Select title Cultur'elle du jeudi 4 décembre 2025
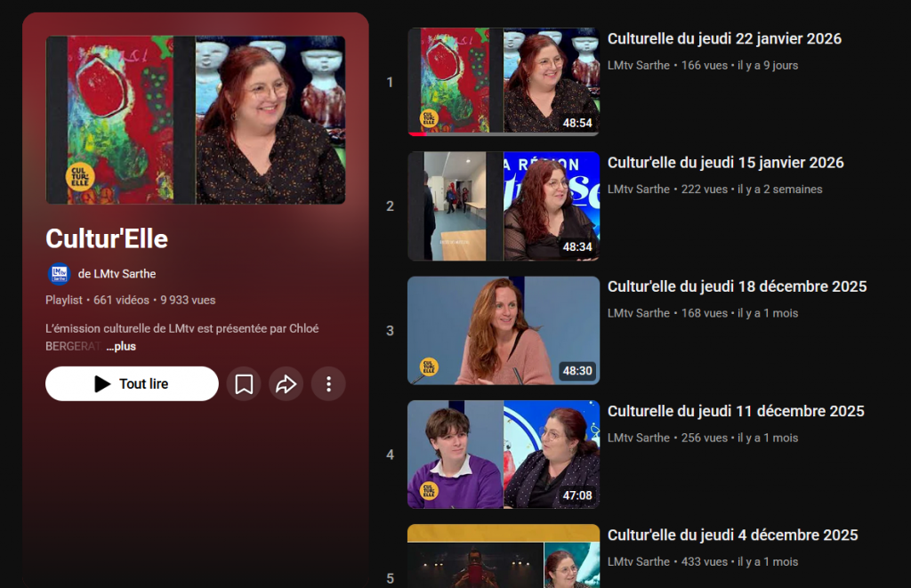 coord(732,535)
